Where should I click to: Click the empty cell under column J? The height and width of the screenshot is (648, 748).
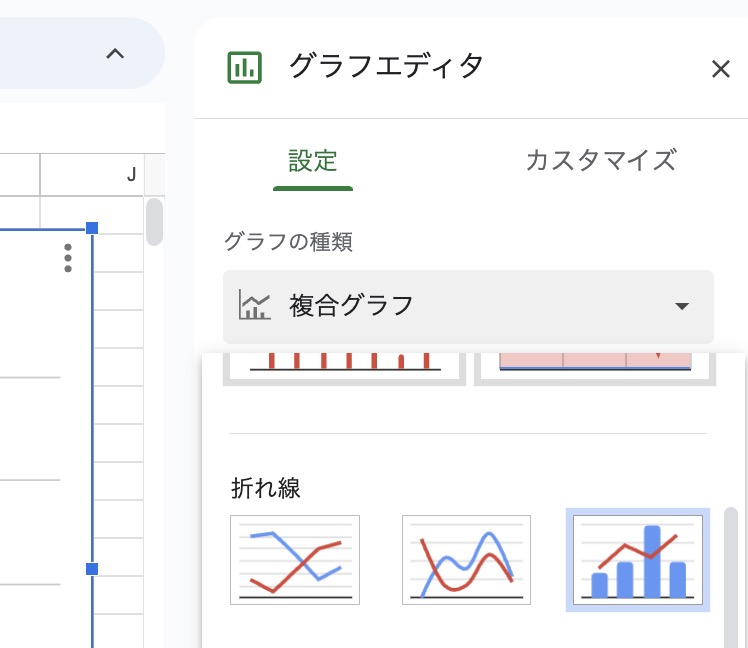pyautogui.click(x=92, y=212)
